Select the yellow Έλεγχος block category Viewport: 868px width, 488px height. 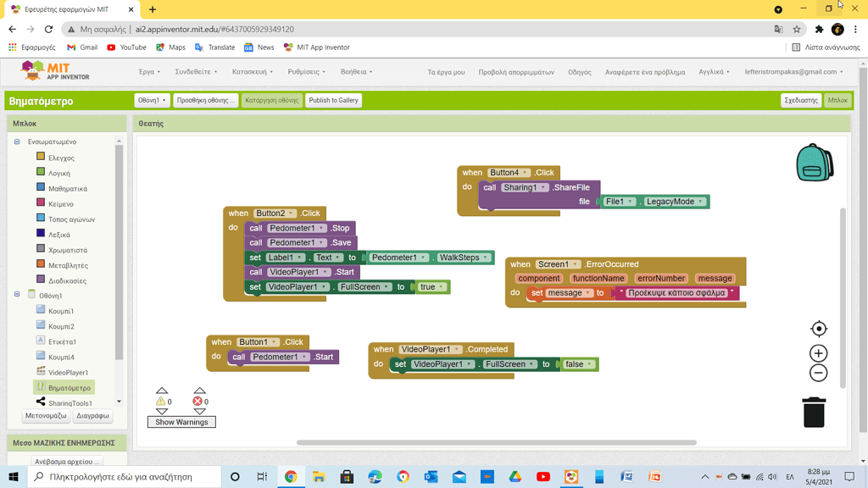pyautogui.click(x=41, y=158)
